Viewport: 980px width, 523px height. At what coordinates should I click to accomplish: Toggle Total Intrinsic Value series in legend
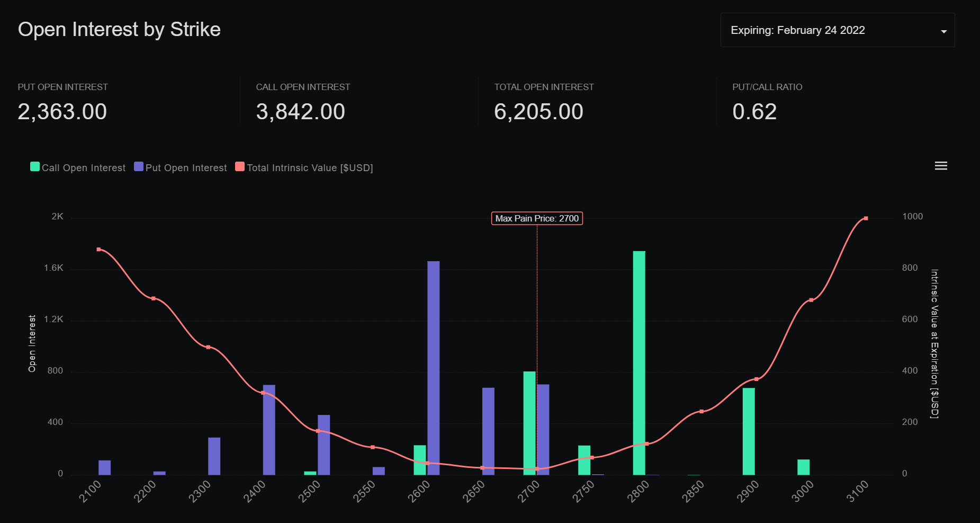click(310, 168)
